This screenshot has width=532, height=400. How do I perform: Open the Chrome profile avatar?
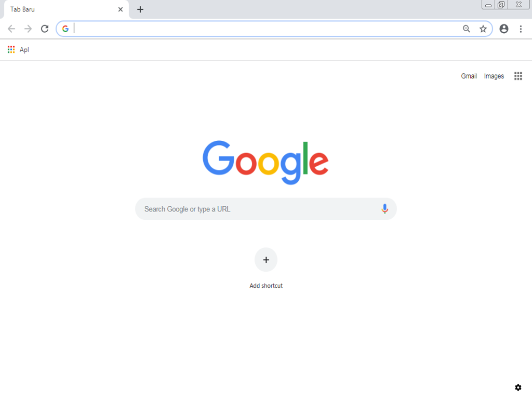point(504,29)
